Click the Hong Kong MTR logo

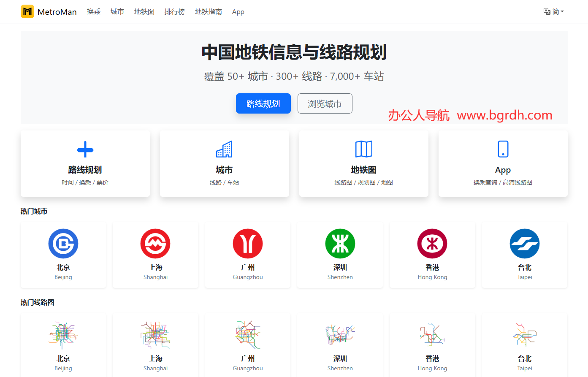tap(432, 244)
